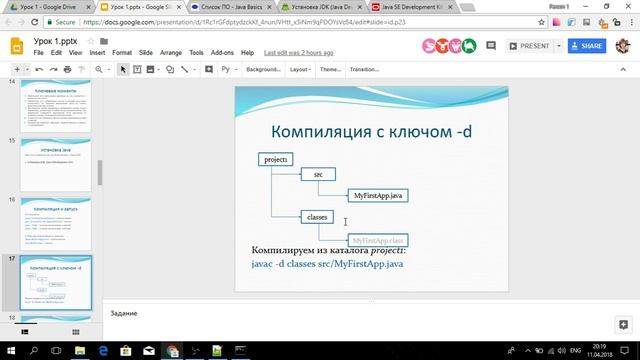
Task: Click the Урок 1.pptx title field
Action: click(56, 41)
